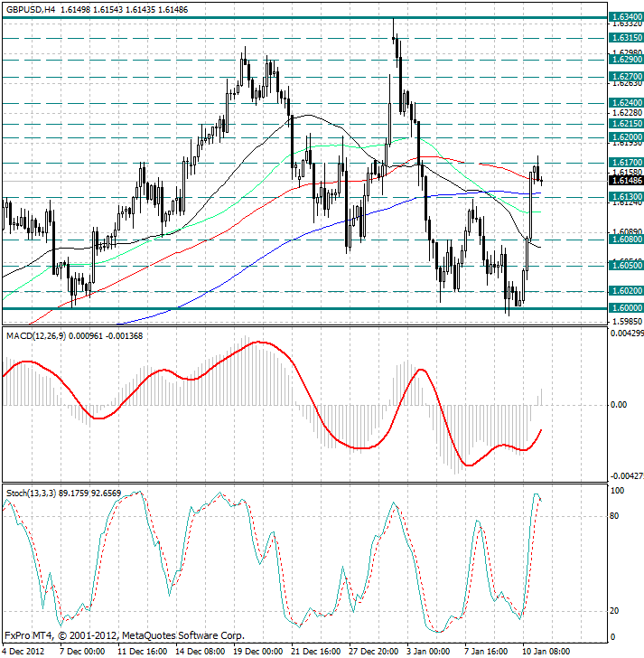
Task: Click the 1.60800 price level label
Action: tap(626, 240)
